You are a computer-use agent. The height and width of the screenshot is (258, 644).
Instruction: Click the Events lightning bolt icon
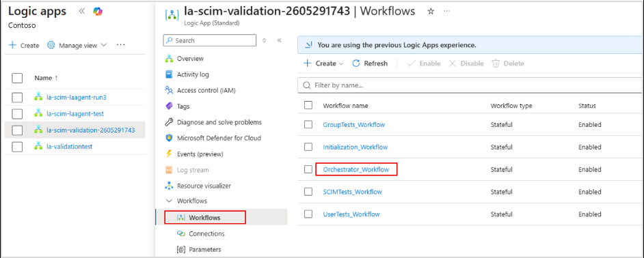[169, 154]
